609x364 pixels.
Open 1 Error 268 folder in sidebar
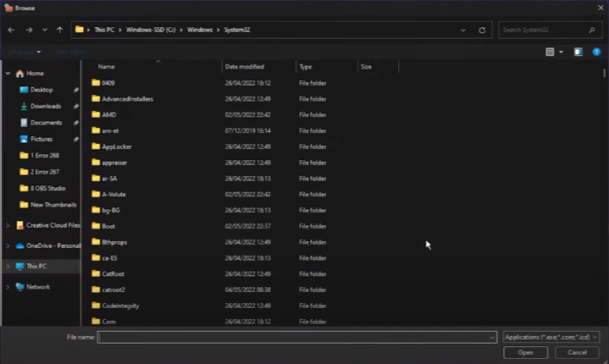click(45, 155)
